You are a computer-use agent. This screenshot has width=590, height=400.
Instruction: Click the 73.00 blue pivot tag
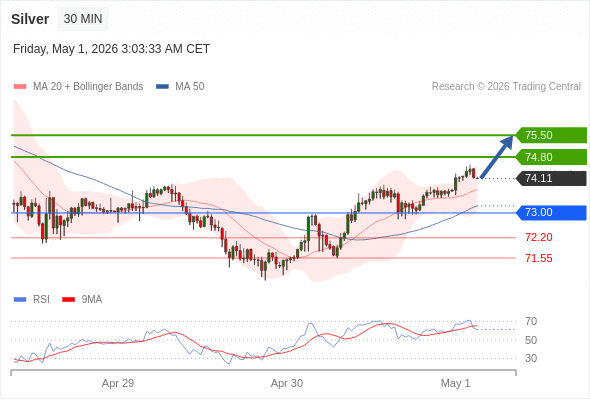(550, 213)
